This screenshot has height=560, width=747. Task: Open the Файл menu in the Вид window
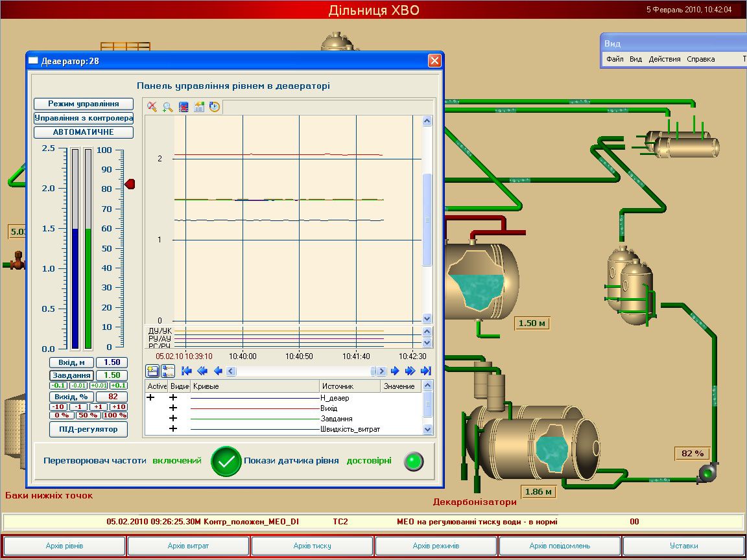615,59
